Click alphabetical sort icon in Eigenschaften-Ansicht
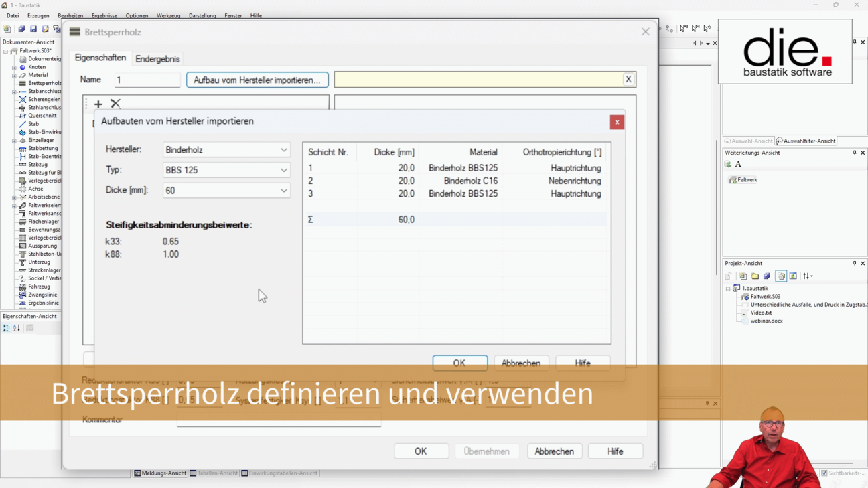This screenshot has width=868, height=488. pyautogui.click(x=17, y=328)
